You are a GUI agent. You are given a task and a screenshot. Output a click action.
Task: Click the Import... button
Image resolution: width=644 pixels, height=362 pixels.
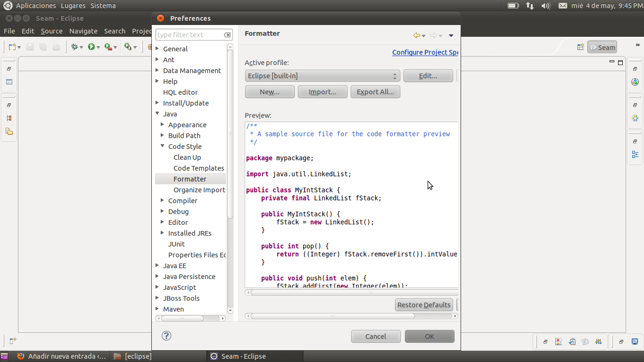coord(322,92)
